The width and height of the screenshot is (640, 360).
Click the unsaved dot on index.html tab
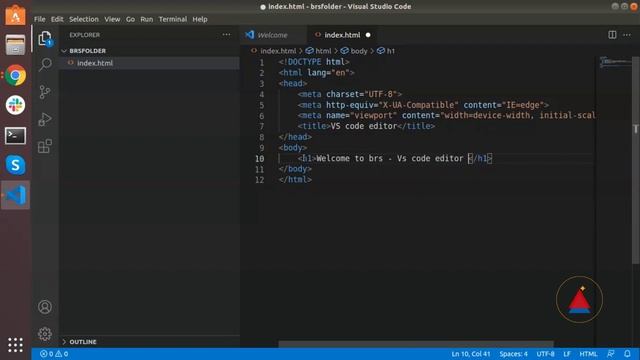368,35
